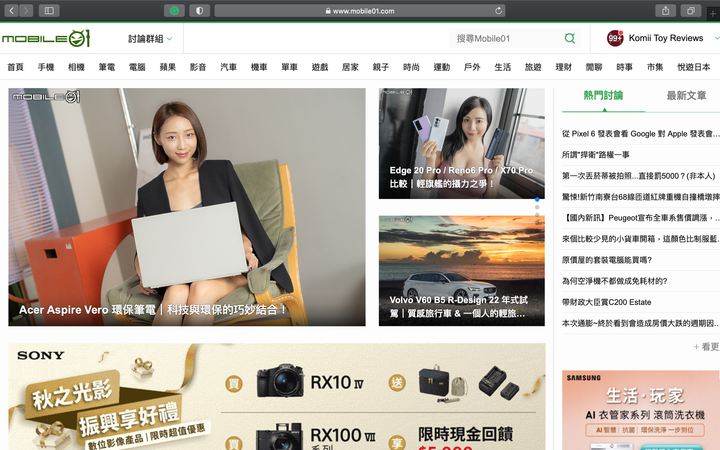The width and height of the screenshot is (720, 450).
Task: Open the Safari share button
Action: point(665,11)
